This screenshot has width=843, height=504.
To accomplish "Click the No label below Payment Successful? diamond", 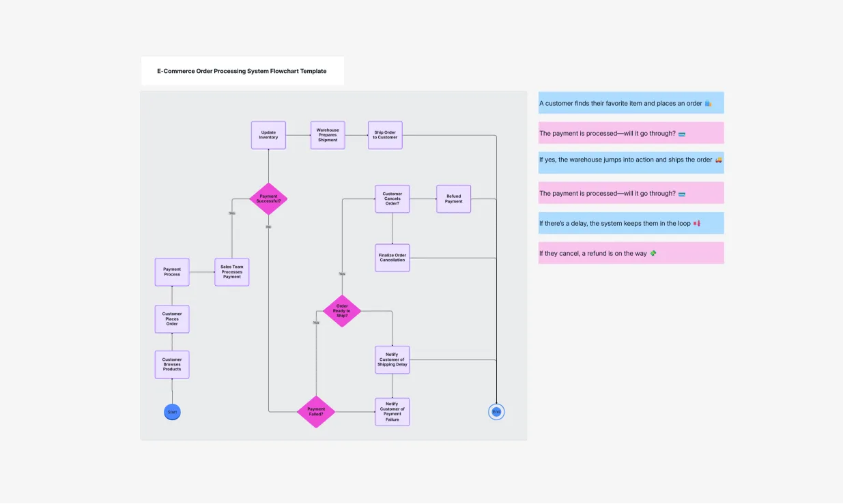I will click(268, 226).
